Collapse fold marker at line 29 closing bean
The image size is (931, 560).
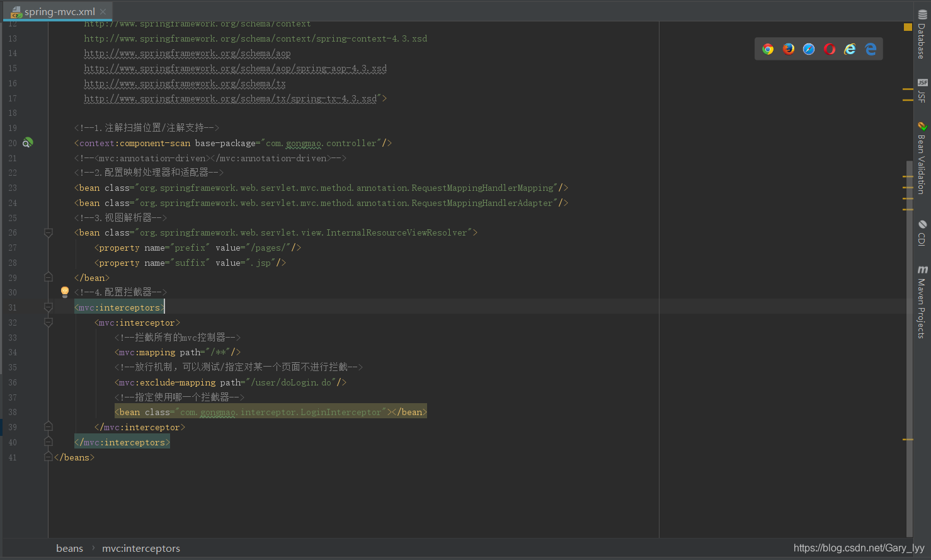[x=49, y=277]
